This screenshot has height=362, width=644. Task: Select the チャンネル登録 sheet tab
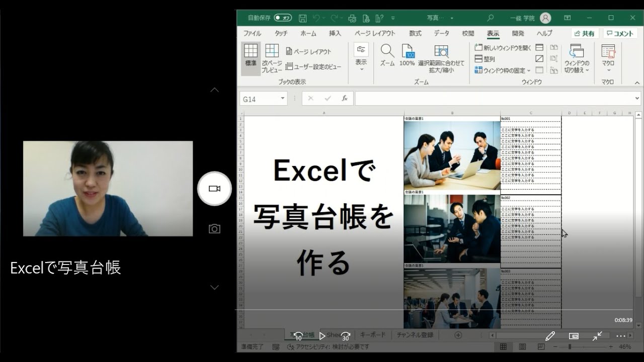pyautogui.click(x=415, y=335)
